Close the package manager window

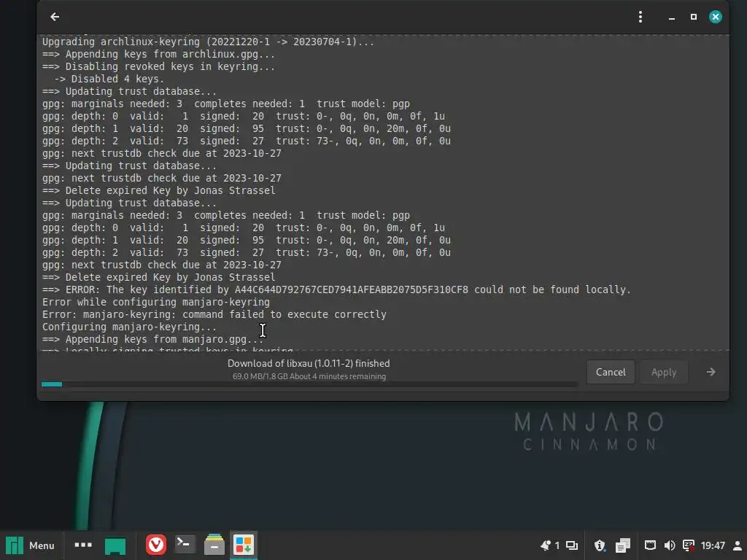[715, 17]
